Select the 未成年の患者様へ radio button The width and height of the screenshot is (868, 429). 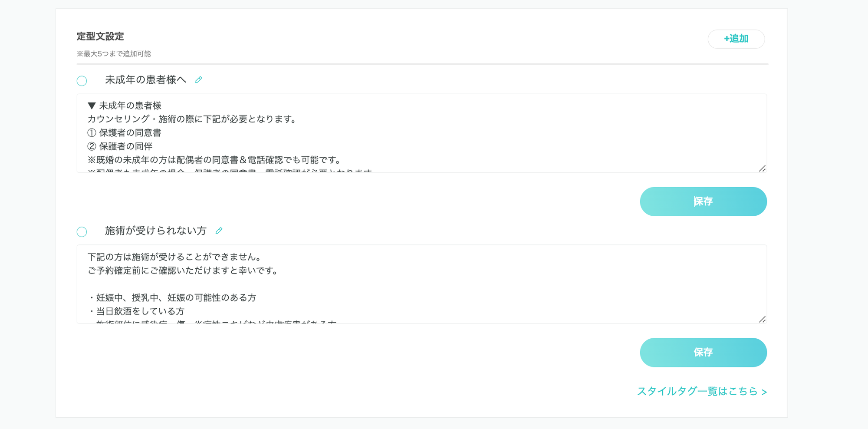pyautogui.click(x=82, y=81)
